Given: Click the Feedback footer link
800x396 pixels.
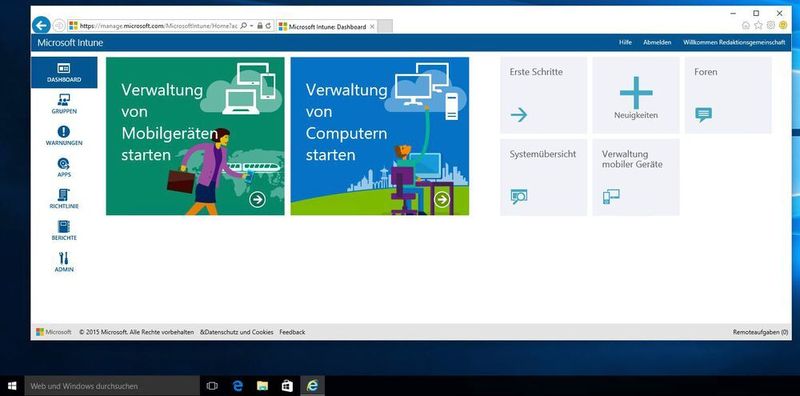Looking at the screenshot, I should (292, 332).
